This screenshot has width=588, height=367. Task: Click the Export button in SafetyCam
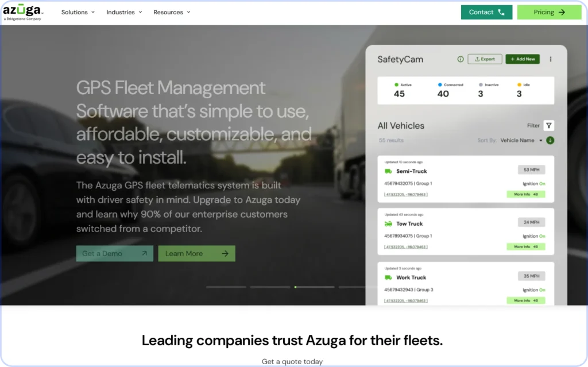point(485,59)
